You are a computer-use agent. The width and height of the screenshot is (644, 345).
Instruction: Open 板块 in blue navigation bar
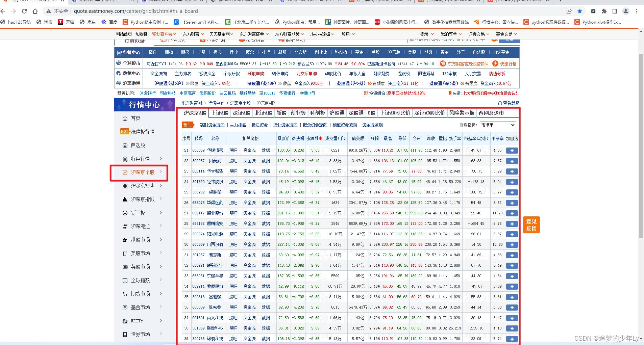[x=218, y=52]
